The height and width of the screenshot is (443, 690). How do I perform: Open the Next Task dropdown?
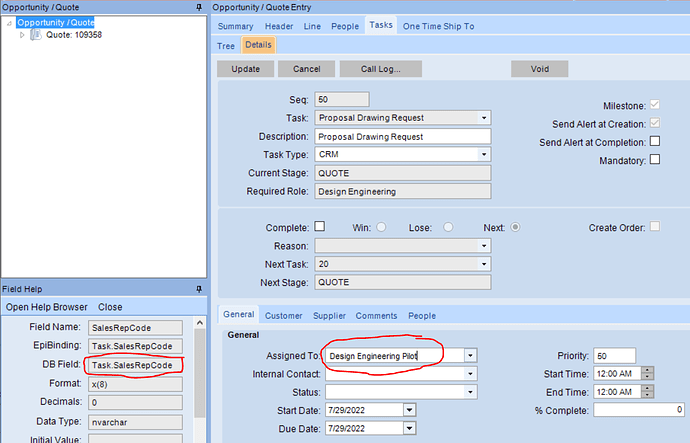[x=484, y=264]
